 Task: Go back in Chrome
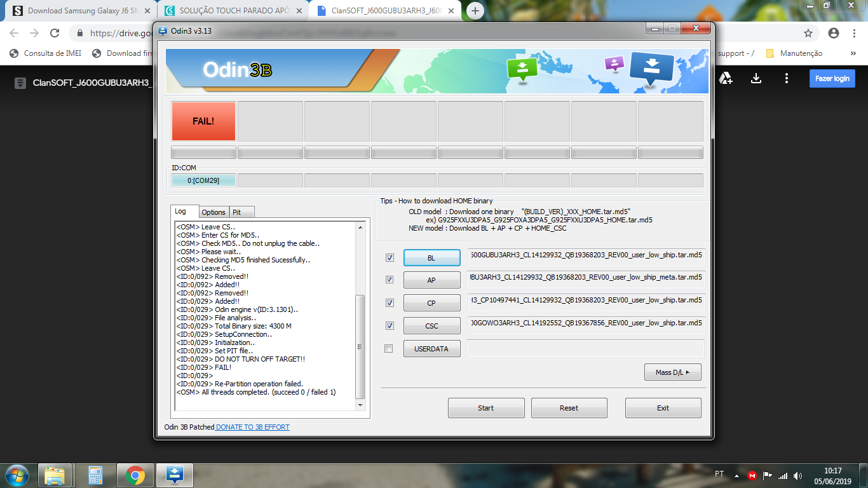click(14, 33)
